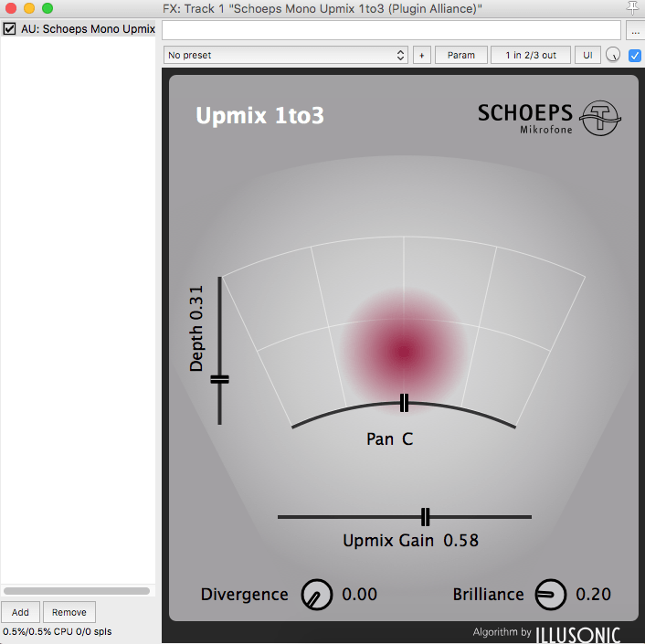Click the Brilliance knob
645x644 pixels.
pos(550,595)
